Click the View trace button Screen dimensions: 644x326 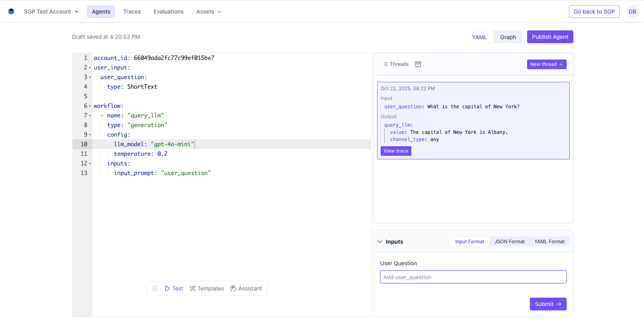396,151
